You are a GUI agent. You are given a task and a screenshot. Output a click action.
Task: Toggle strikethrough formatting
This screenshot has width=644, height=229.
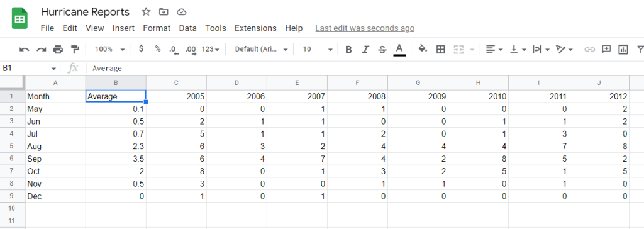(x=382, y=49)
